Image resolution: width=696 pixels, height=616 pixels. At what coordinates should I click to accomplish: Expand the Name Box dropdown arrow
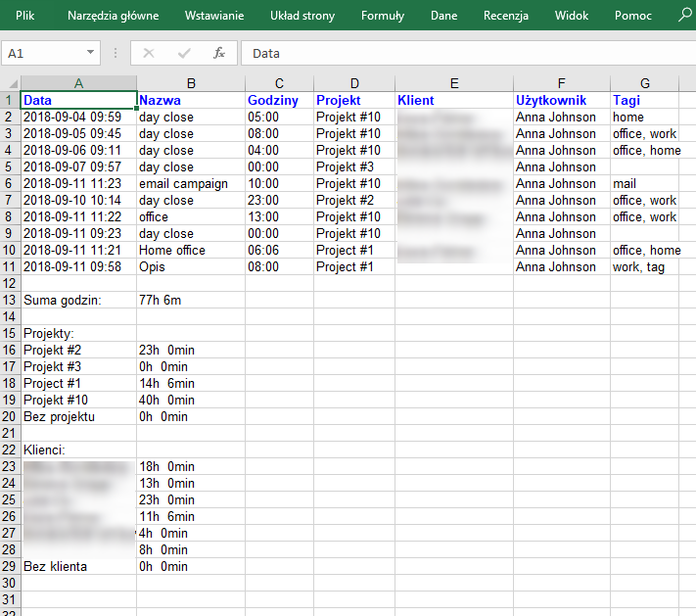91,54
